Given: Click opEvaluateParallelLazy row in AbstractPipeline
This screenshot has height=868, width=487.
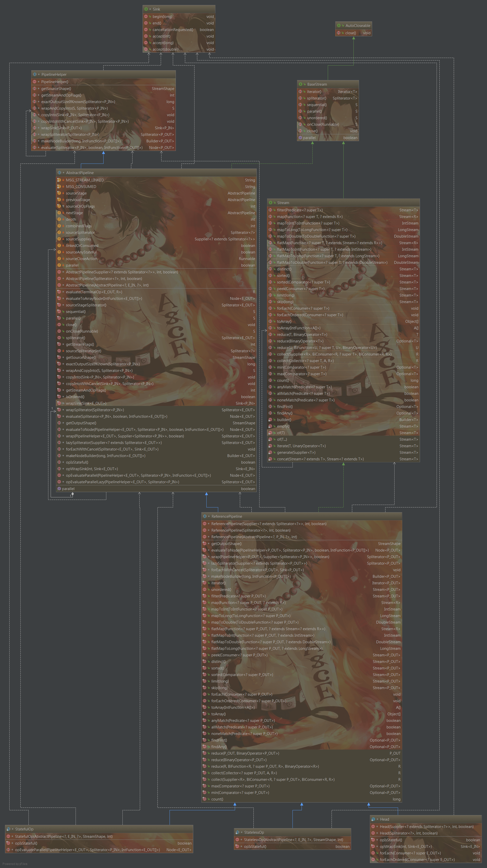Looking at the screenshot, I should pyautogui.click(x=156, y=482).
